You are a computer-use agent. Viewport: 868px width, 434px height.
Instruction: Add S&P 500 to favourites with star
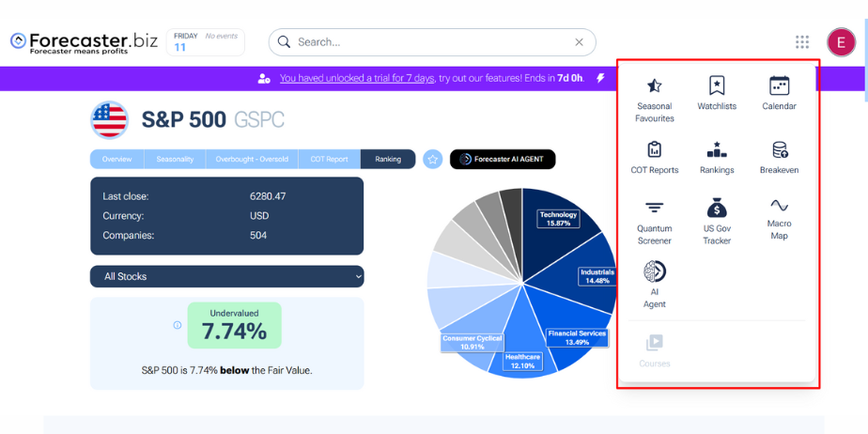click(x=433, y=160)
